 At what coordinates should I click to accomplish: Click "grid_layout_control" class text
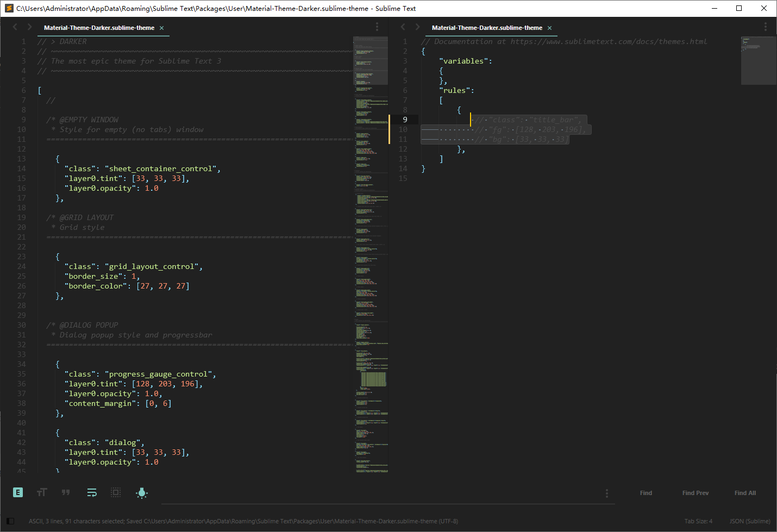pyautogui.click(x=152, y=266)
